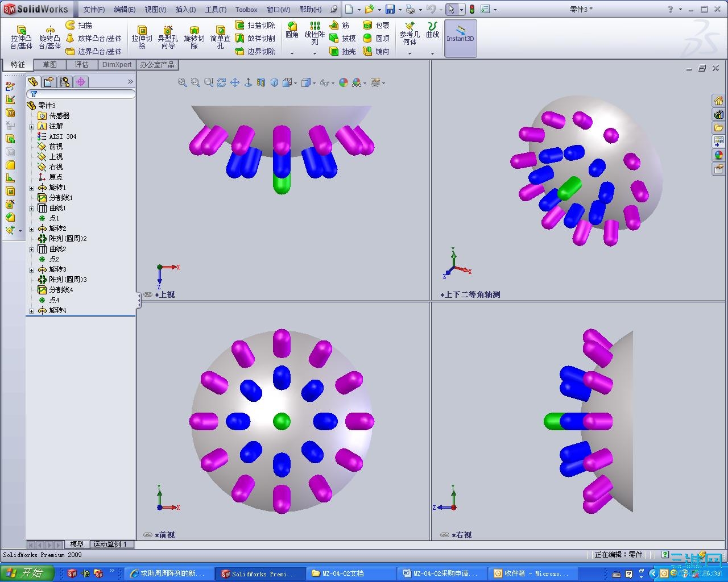Choose the 扫描 sweep tool
728x582 pixels.
(78, 25)
